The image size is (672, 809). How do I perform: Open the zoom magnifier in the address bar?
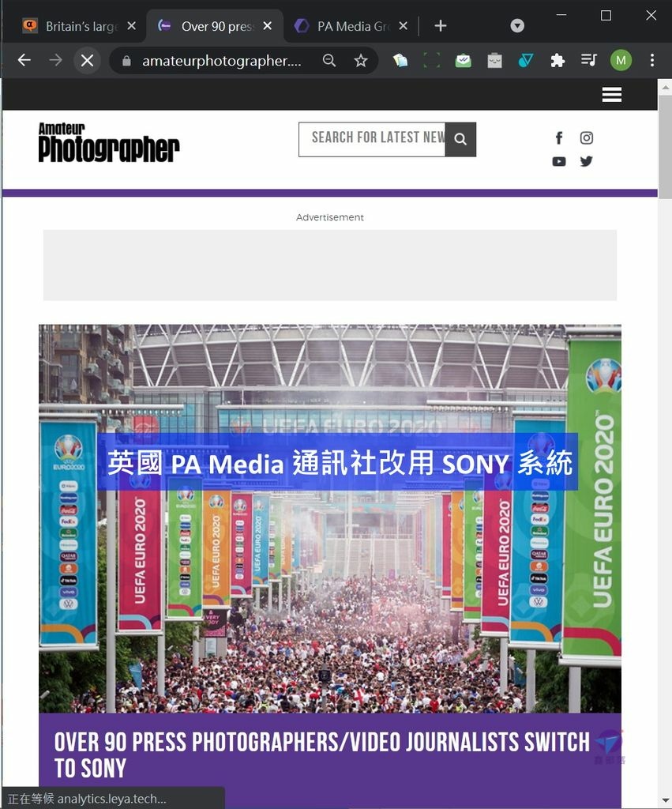(x=329, y=60)
